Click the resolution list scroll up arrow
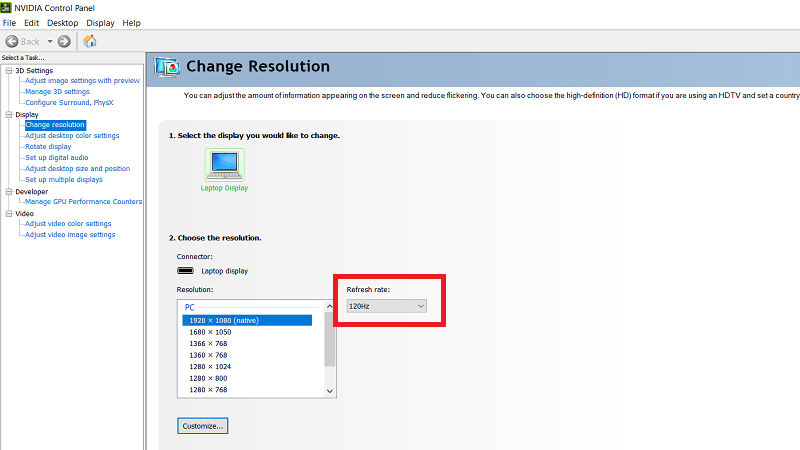This screenshot has height=450, width=800. point(330,306)
